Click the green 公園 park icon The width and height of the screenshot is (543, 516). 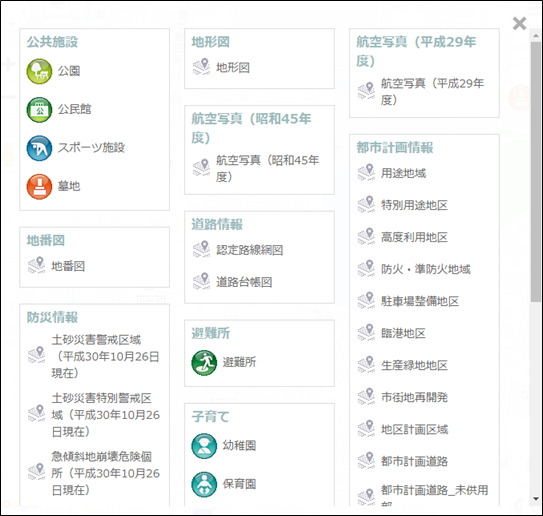tap(39, 71)
